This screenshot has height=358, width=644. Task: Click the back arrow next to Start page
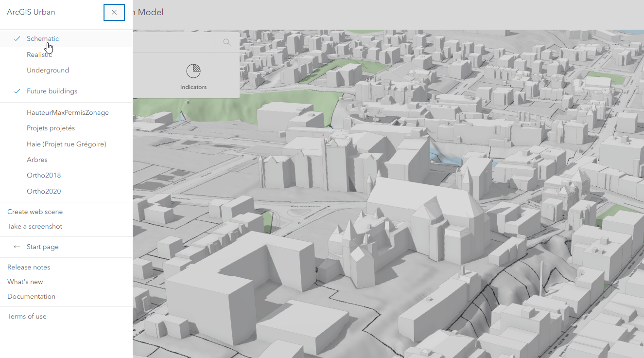pyautogui.click(x=17, y=247)
